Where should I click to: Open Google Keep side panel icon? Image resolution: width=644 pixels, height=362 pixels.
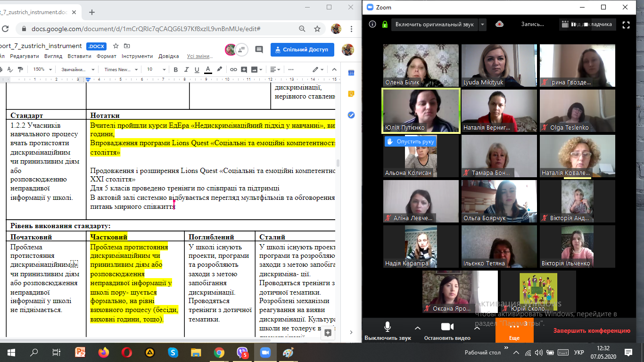[351, 94]
